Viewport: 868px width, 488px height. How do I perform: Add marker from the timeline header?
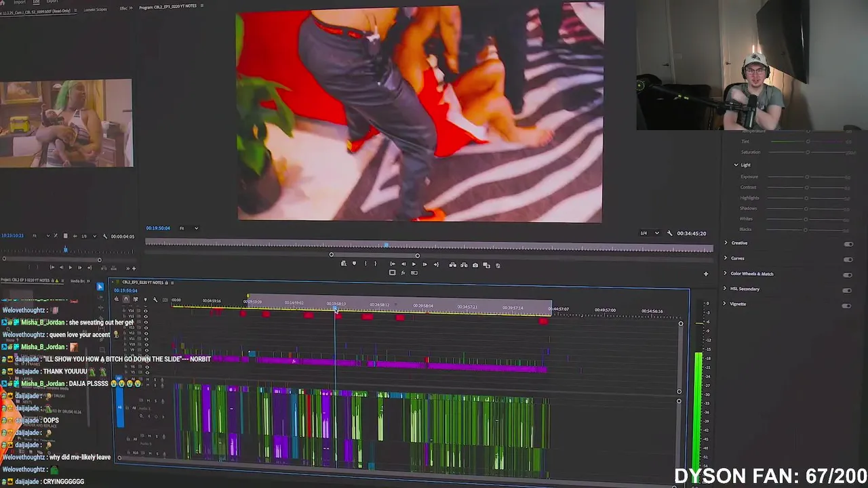[145, 299]
